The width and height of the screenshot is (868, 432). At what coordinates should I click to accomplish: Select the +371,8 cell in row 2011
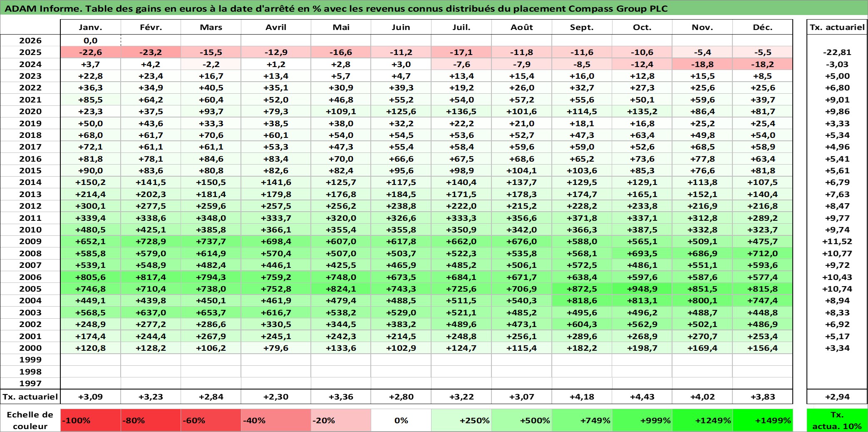click(582, 218)
